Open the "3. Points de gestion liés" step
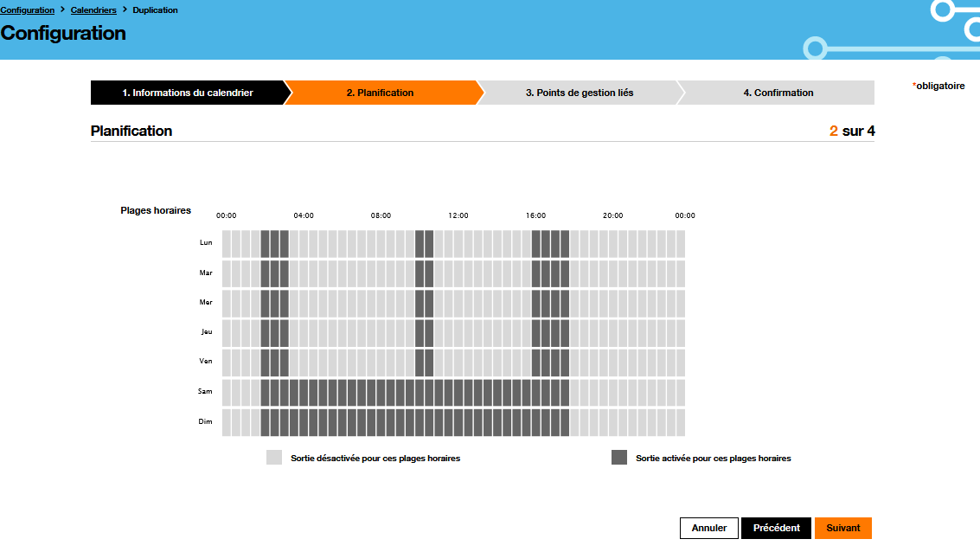 pos(581,93)
